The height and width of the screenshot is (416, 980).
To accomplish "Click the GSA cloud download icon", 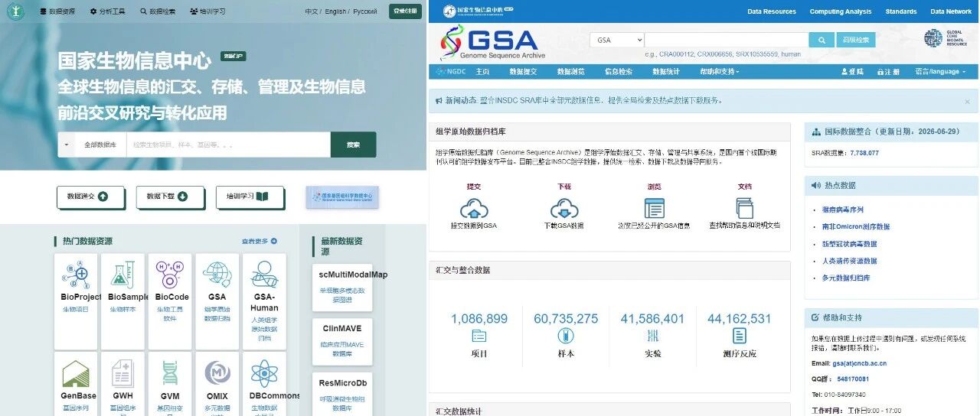I will pos(563,208).
